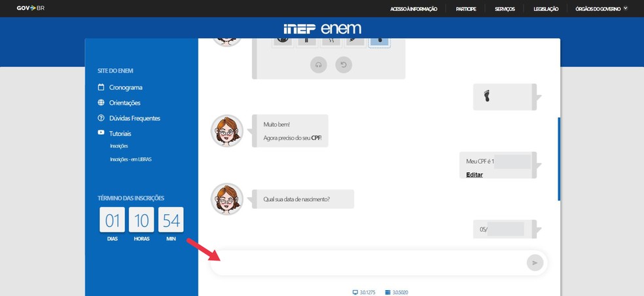Click the GOV.BR logo
Screen dimensions: 644x296
click(x=30, y=9)
